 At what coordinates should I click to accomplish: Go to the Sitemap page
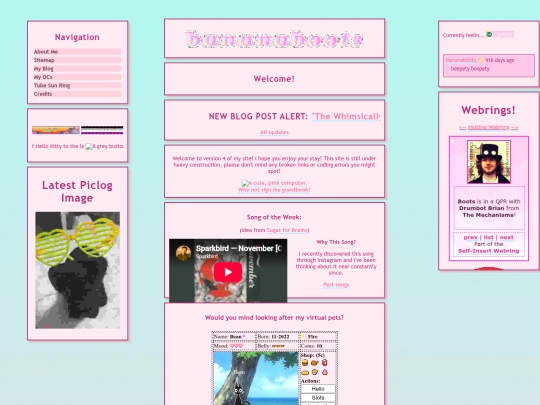(77, 60)
